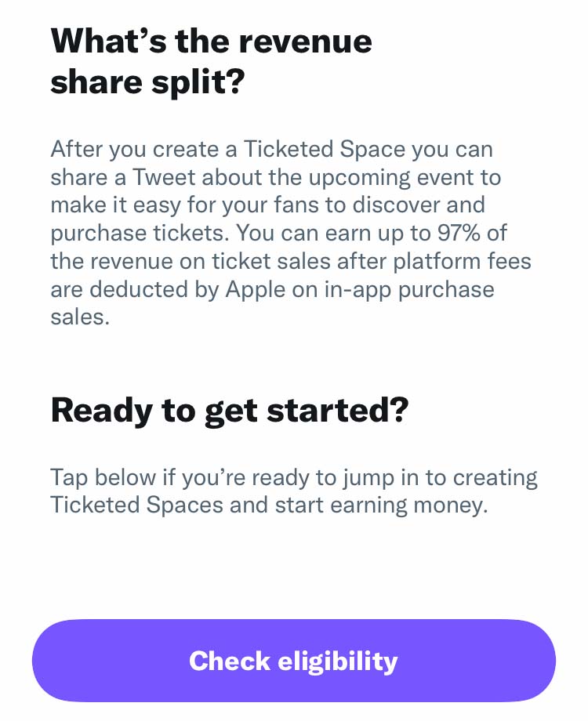Click the word "Tweet" in the paragraph
The width and height of the screenshot is (588, 721).
pyautogui.click(x=165, y=177)
